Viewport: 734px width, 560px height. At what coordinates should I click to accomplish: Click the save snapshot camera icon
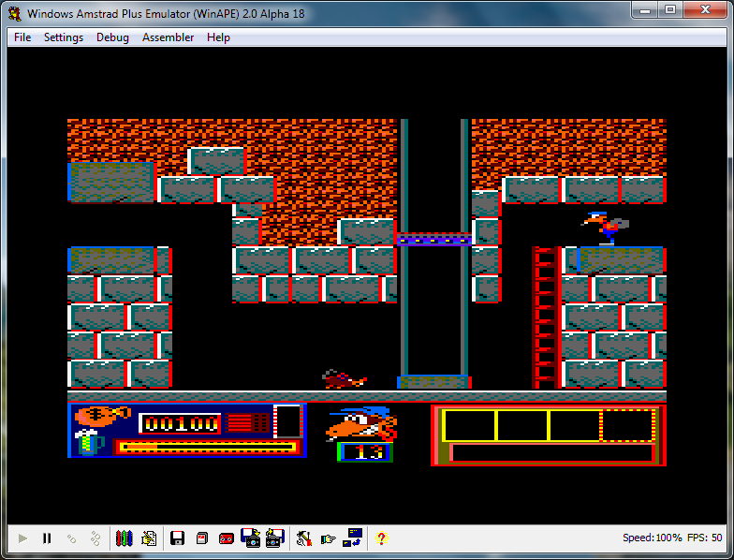click(x=275, y=538)
